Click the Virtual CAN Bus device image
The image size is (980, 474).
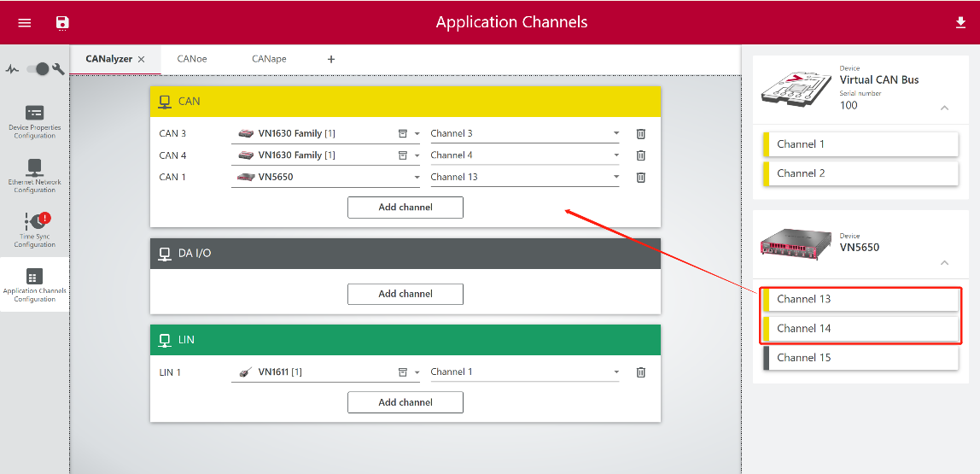pos(796,88)
